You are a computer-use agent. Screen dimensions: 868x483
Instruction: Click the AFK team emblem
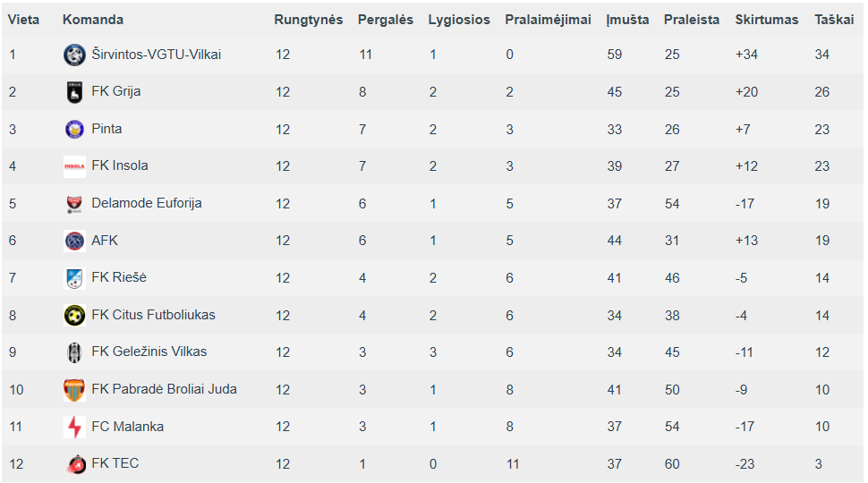point(74,241)
